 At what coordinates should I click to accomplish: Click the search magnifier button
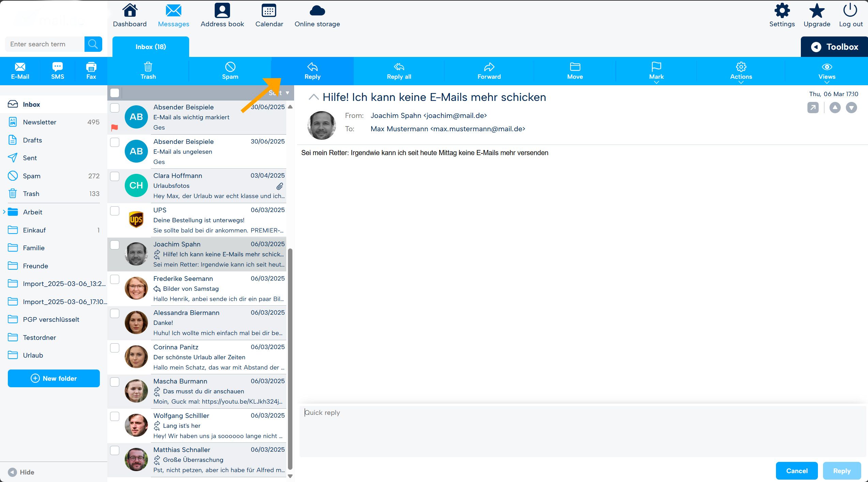pyautogui.click(x=93, y=44)
